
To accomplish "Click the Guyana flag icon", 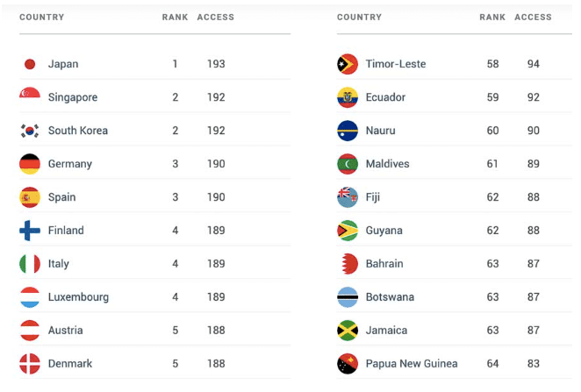I will [348, 231].
